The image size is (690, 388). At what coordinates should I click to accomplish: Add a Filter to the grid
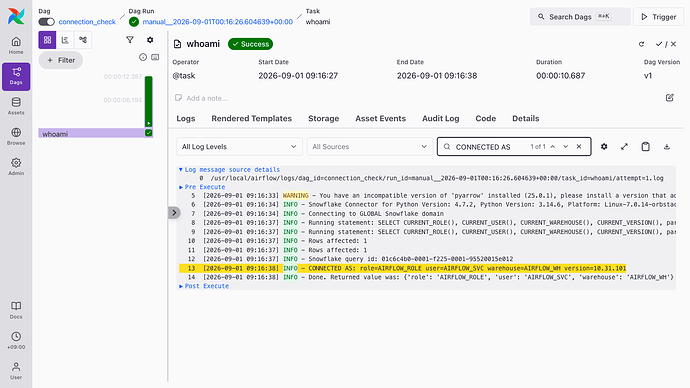point(61,60)
